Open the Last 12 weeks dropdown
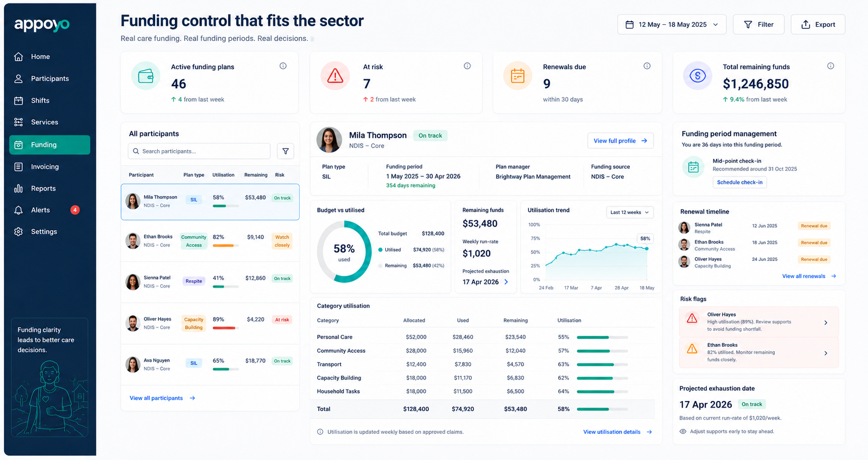The width and height of the screenshot is (868, 460). pos(630,212)
